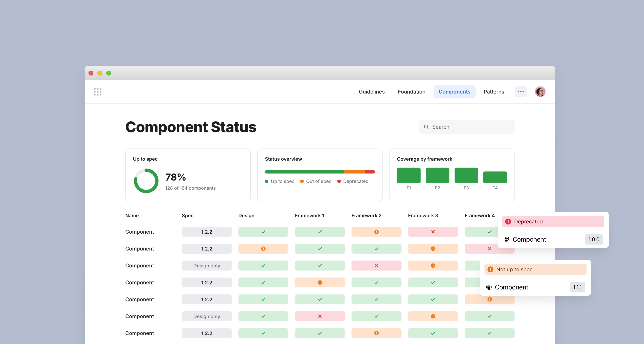
Task: Open the app grid launcher icon
Action: pyautogui.click(x=98, y=91)
